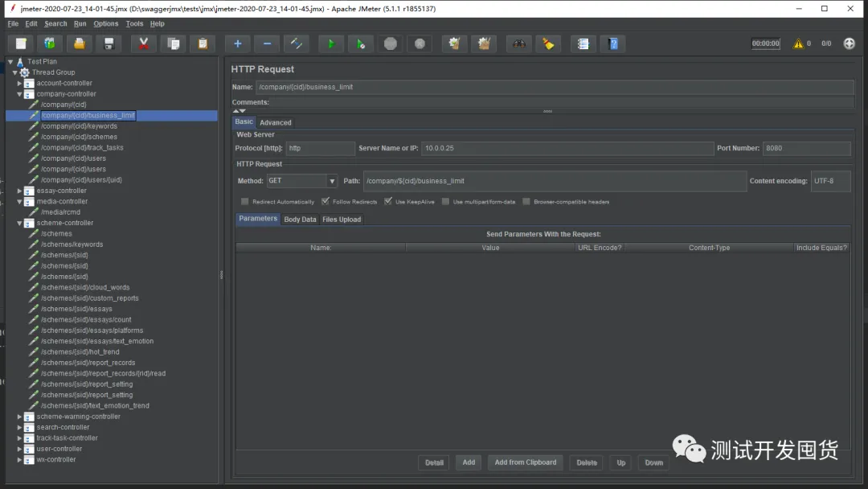Collapse the media-controller node

click(19, 202)
